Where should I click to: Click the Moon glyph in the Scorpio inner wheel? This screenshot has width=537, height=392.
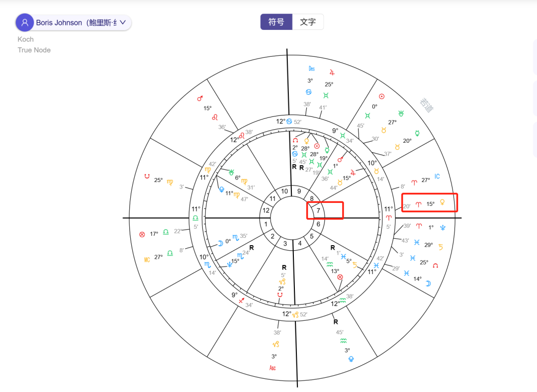[220, 243]
